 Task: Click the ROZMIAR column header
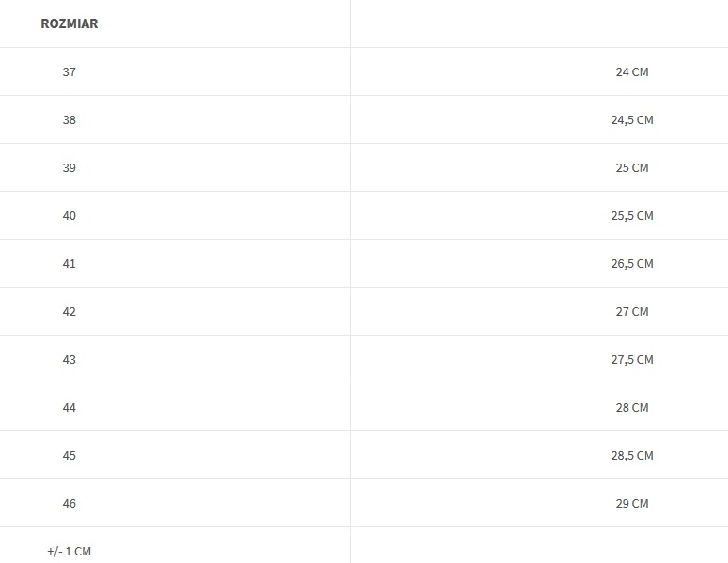(x=70, y=23)
